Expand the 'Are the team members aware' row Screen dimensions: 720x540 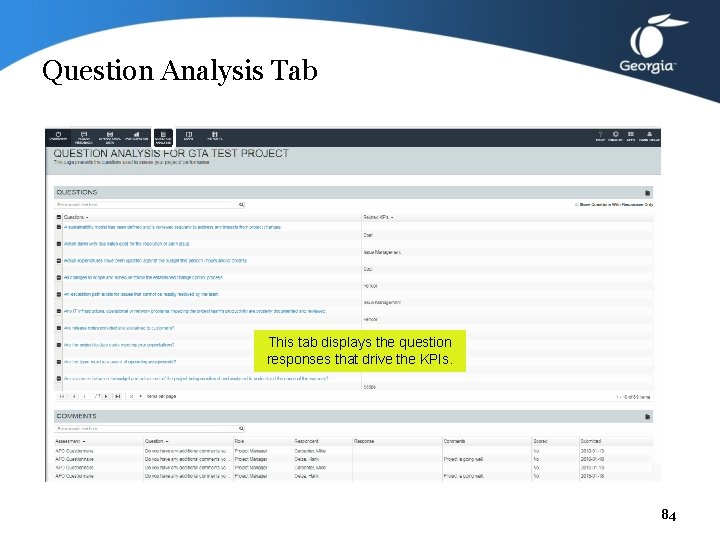click(x=59, y=362)
